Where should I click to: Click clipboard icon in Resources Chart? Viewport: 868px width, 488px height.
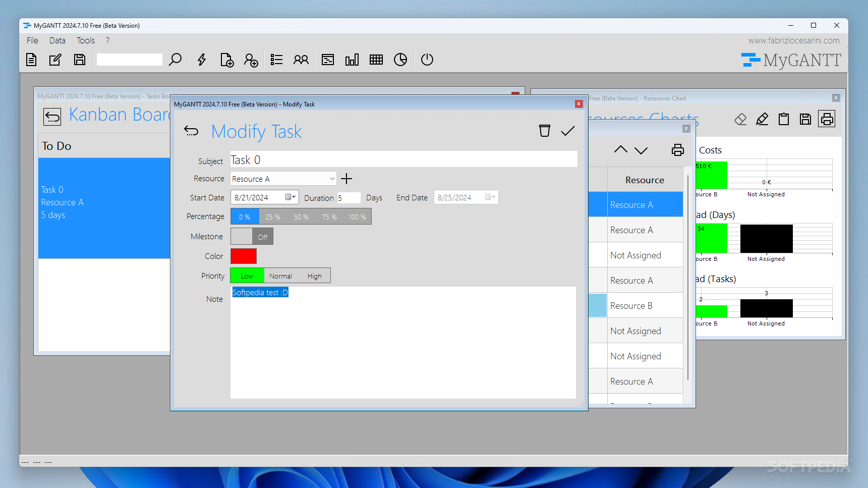784,119
